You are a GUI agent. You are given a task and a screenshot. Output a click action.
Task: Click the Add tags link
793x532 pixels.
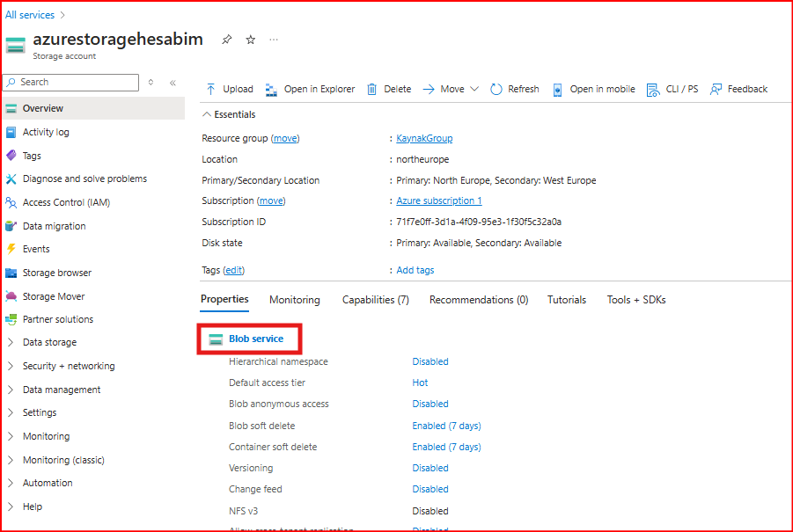tap(415, 270)
